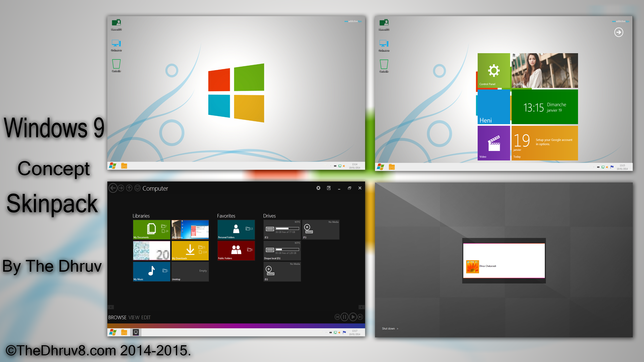The width and height of the screenshot is (644, 362).
Task: Open Corbeille recycle bin on top-left desktop
Action: tap(116, 66)
